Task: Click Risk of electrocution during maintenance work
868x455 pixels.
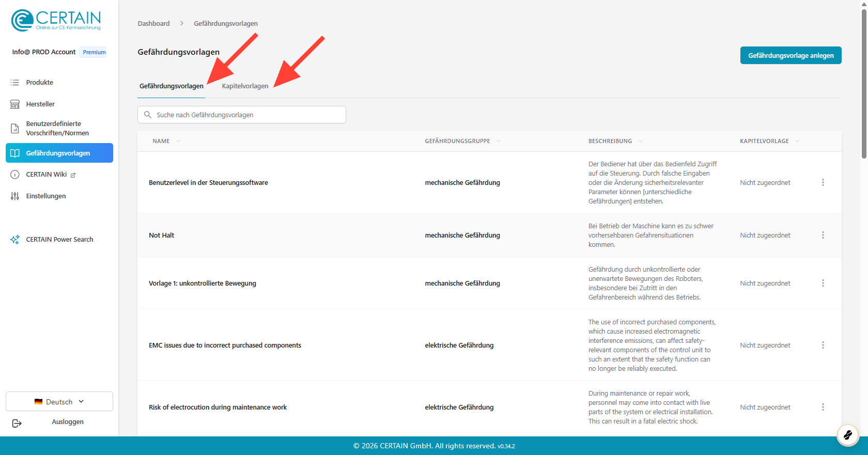Action: point(218,407)
